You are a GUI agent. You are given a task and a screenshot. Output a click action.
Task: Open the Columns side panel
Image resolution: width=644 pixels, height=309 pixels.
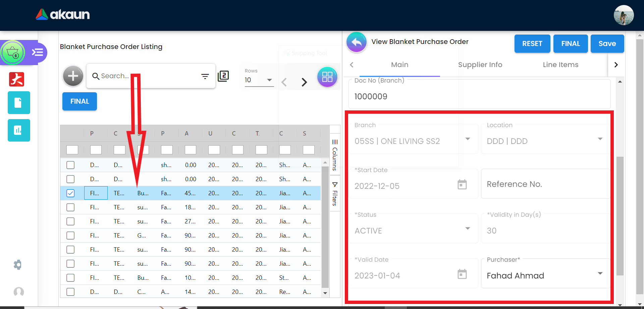(335, 155)
